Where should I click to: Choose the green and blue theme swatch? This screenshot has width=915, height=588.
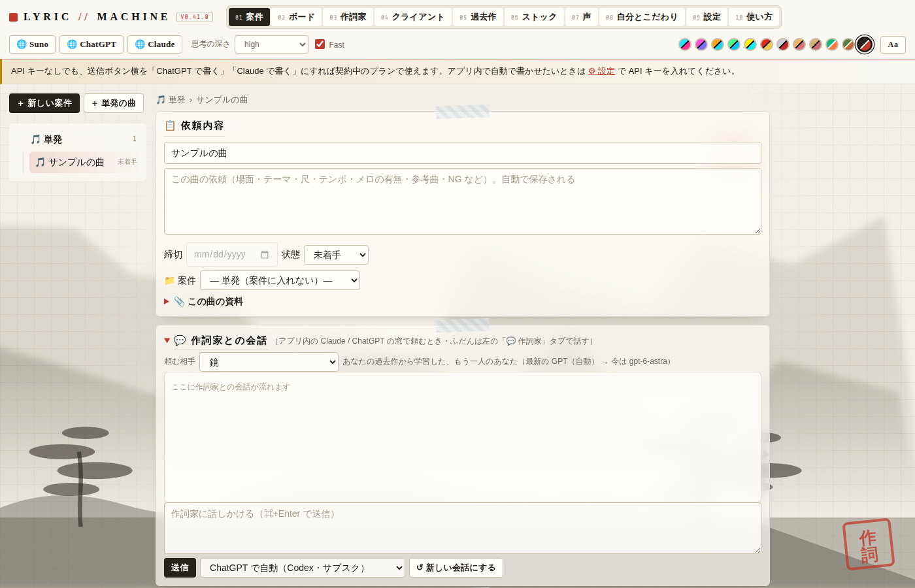pyautogui.click(x=734, y=44)
